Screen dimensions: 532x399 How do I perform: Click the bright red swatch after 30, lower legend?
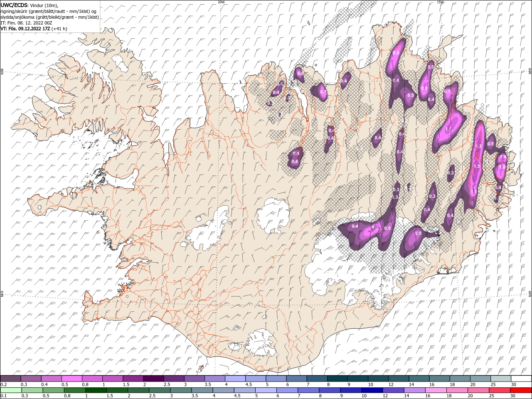(520, 390)
